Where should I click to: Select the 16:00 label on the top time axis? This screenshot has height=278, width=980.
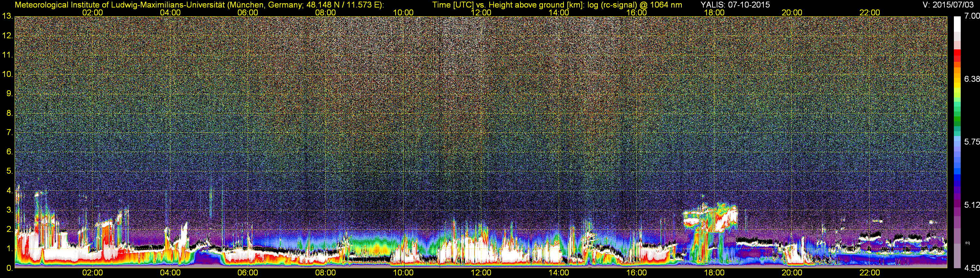click(x=636, y=12)
